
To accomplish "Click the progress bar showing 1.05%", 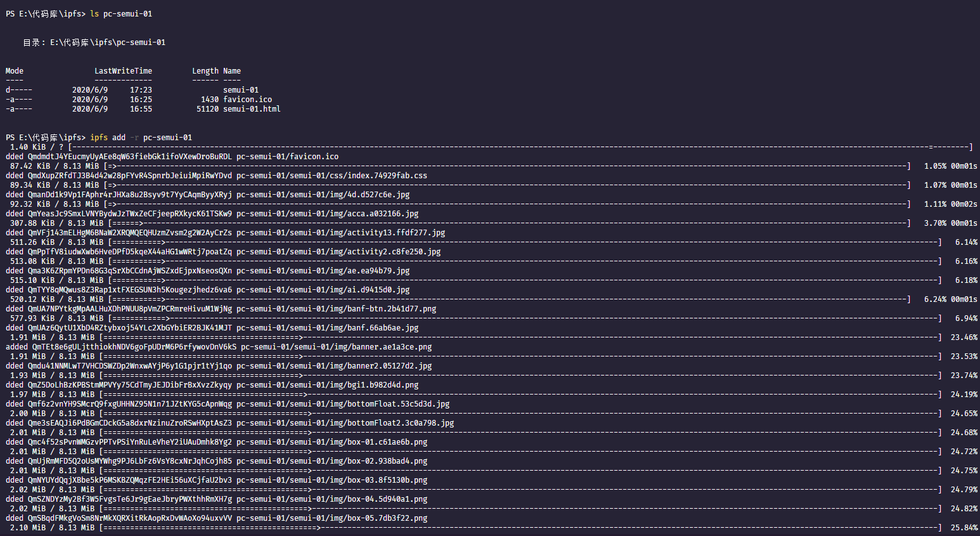I will [x=507, y=166].
